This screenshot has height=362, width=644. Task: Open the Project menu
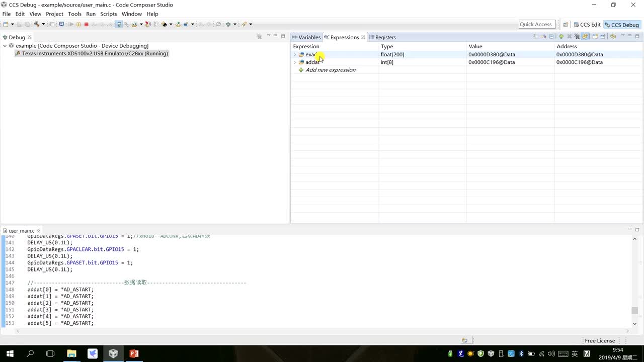54,14
